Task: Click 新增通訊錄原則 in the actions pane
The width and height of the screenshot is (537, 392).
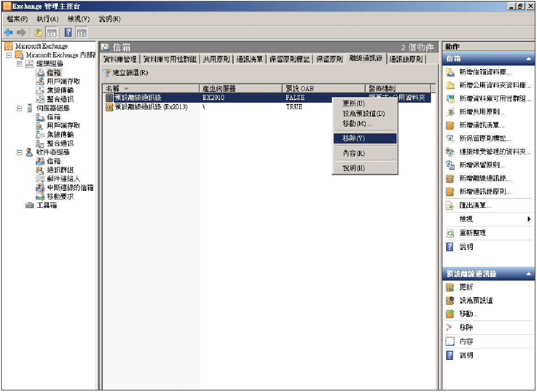Action: 485,192
